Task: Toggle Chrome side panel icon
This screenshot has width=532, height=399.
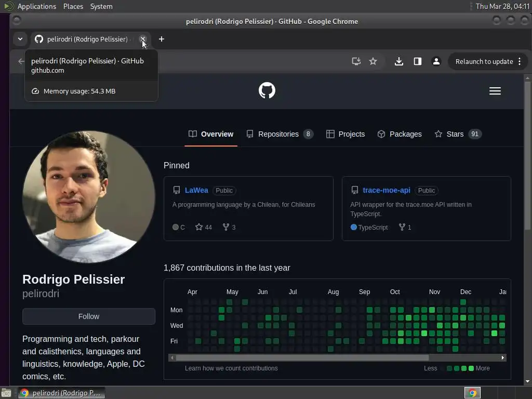Action: (x=418, y=61)
